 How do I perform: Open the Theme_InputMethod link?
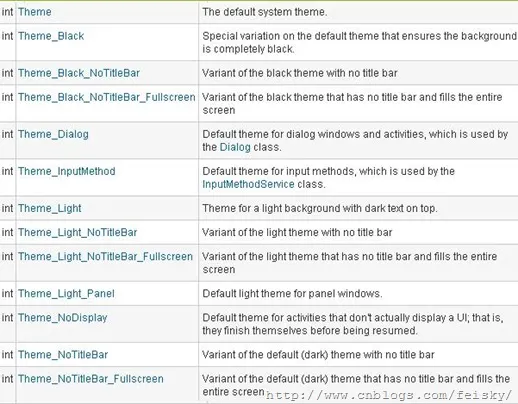point(67,171)
